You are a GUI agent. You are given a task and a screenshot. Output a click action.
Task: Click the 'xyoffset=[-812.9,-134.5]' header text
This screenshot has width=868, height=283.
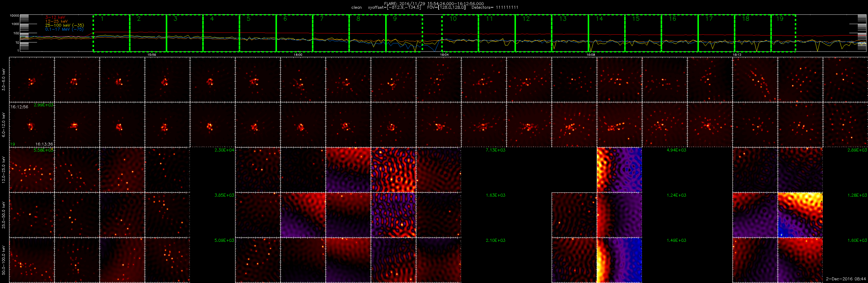coord(395,8)
